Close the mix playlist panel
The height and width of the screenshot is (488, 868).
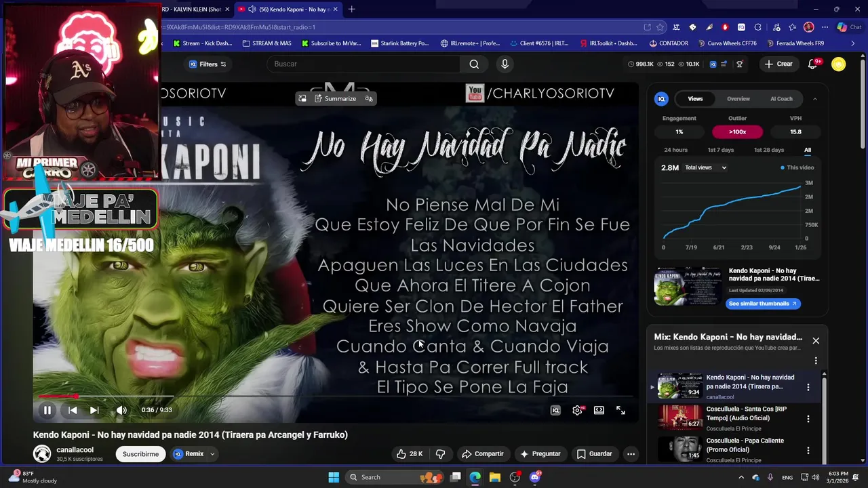point(816,341)
